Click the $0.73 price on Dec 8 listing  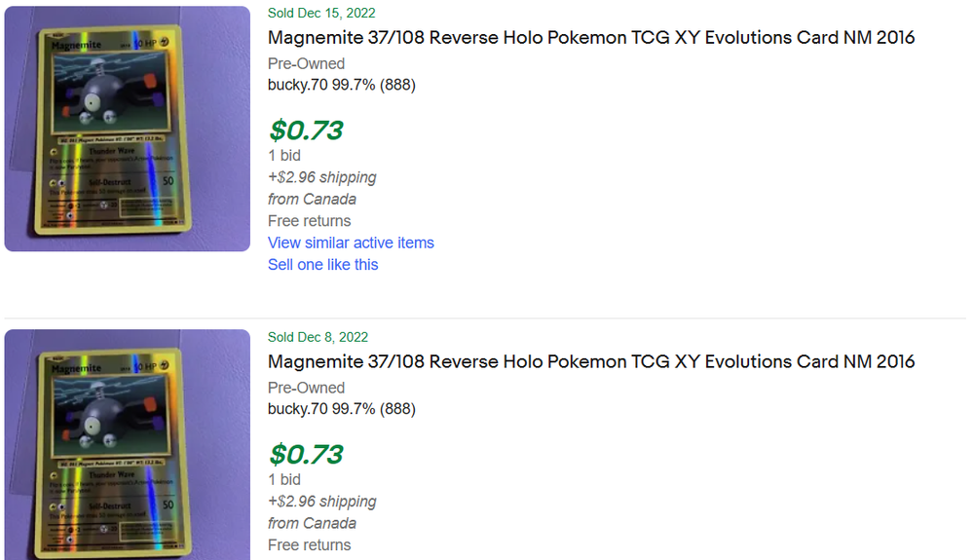coord(306,454)
